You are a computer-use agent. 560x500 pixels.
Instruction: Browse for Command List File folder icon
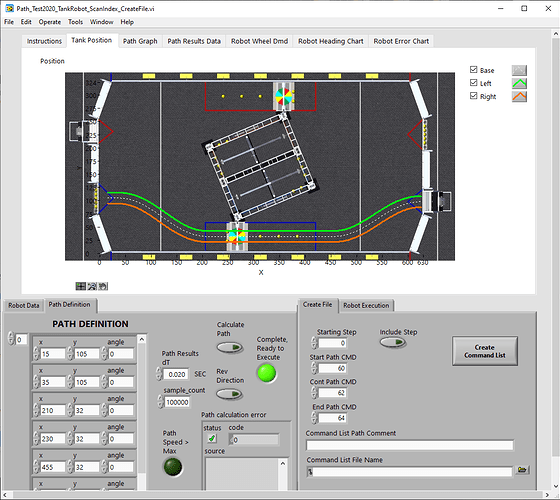522,470
